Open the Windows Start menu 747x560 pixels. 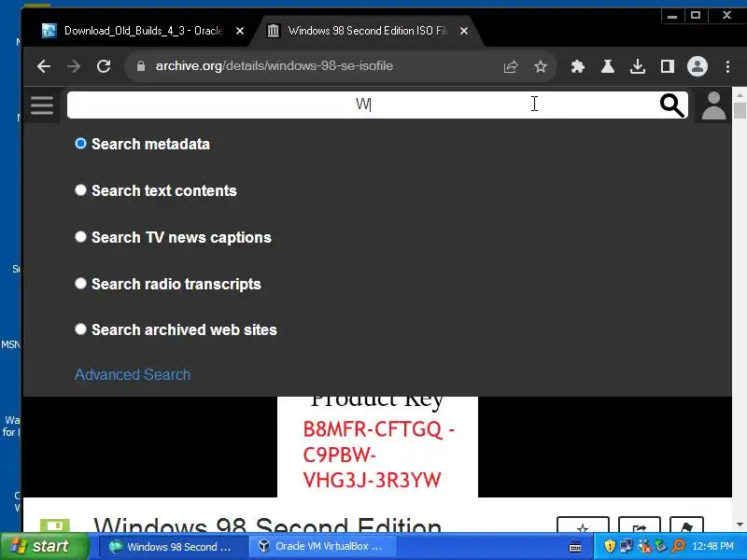[44, 546]
